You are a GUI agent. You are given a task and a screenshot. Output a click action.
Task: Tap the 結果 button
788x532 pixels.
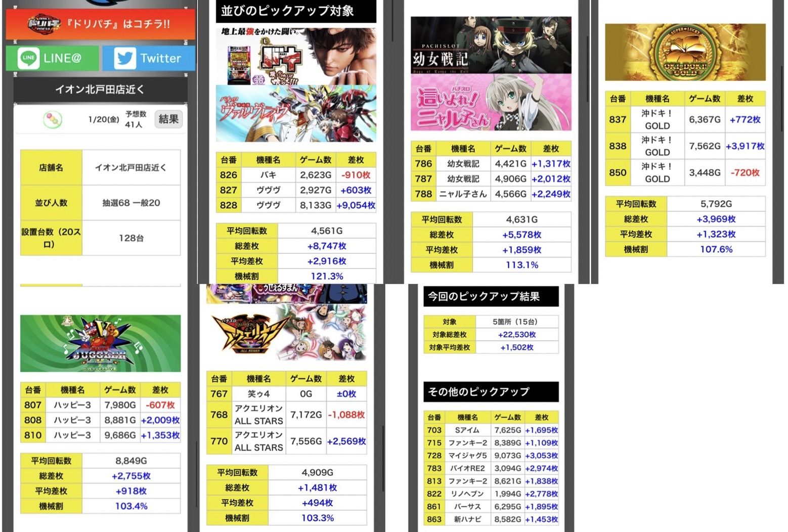pos(168,119)
